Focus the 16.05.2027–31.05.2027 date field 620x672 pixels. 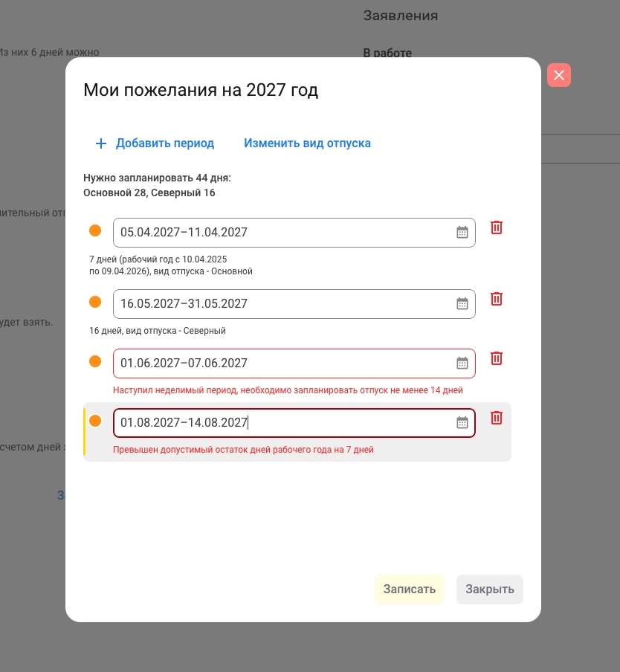point(294,304)
